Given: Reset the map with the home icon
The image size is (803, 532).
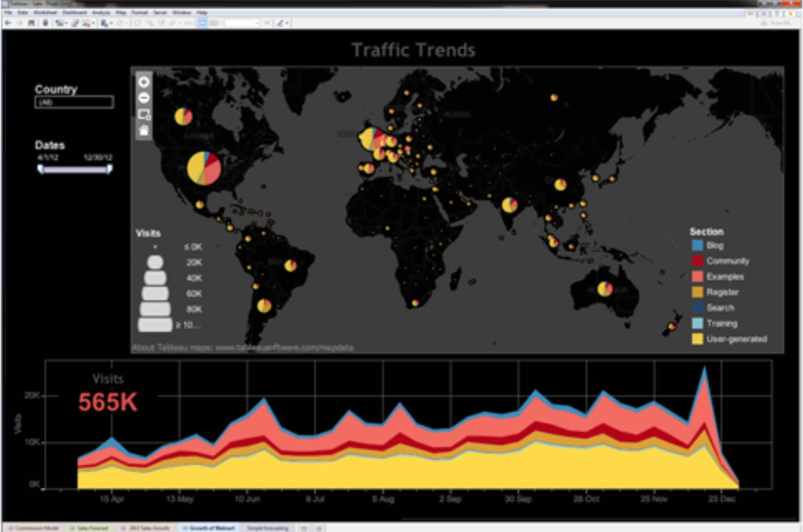Looking at the screenshot, I should (144, 130).
